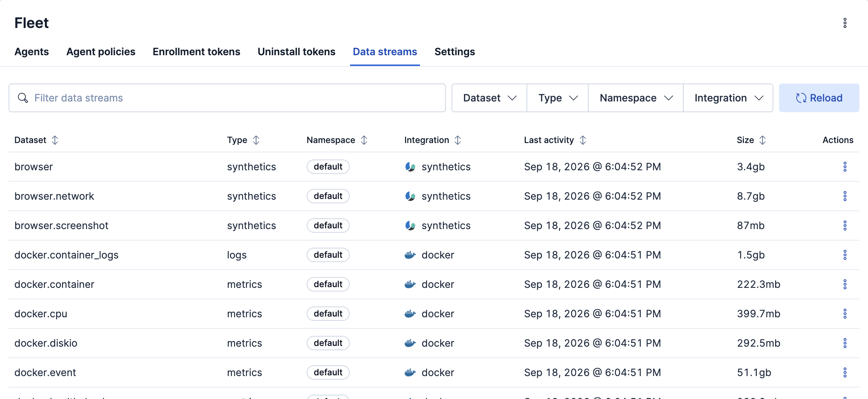868x399 pixels.
Task: Click logs type in docker.container_logs row
Action: (x=237, y=255)
